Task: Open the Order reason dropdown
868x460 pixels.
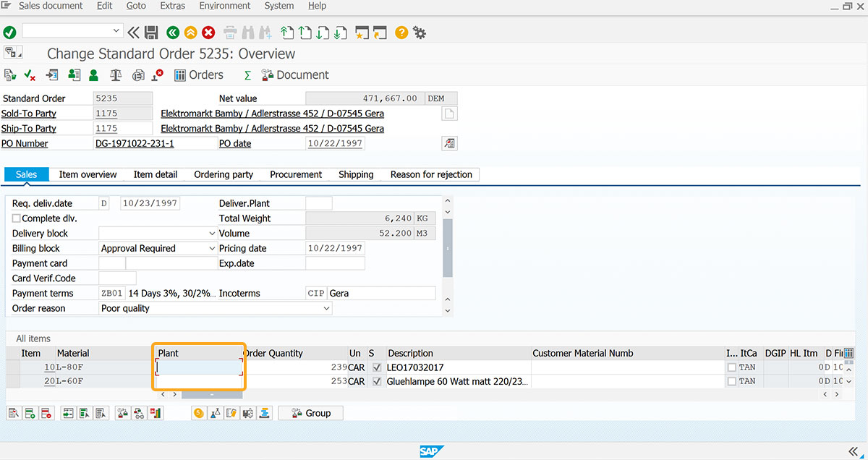Action: coord(326,309)
